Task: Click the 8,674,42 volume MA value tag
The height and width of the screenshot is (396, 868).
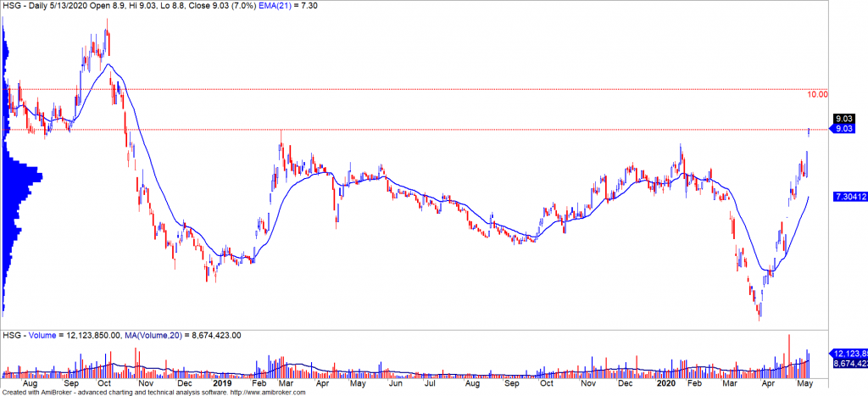Action: point(850,364)
